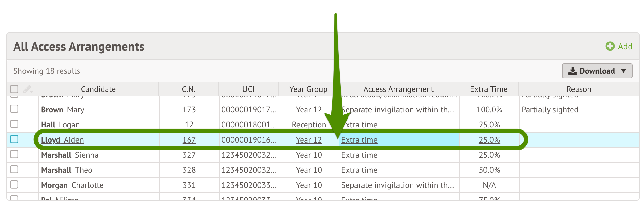Viewport: 644px width, 209px height.
Task: Tick the select-all checkbox in header
Action: coord(14,89)
